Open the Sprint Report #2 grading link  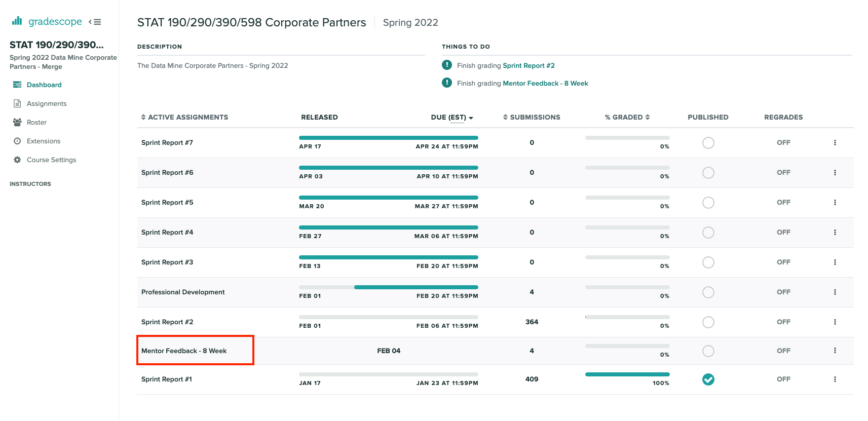528,65
